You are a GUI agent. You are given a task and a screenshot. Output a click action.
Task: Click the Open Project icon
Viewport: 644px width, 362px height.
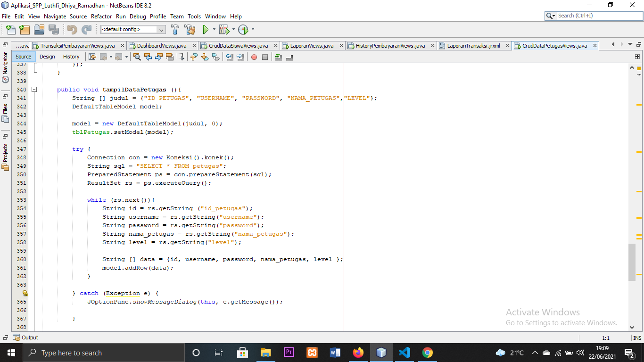(39, 30)
